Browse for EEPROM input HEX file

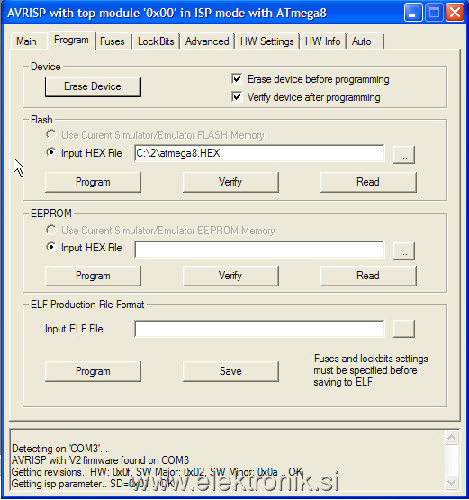coord(404,251)
